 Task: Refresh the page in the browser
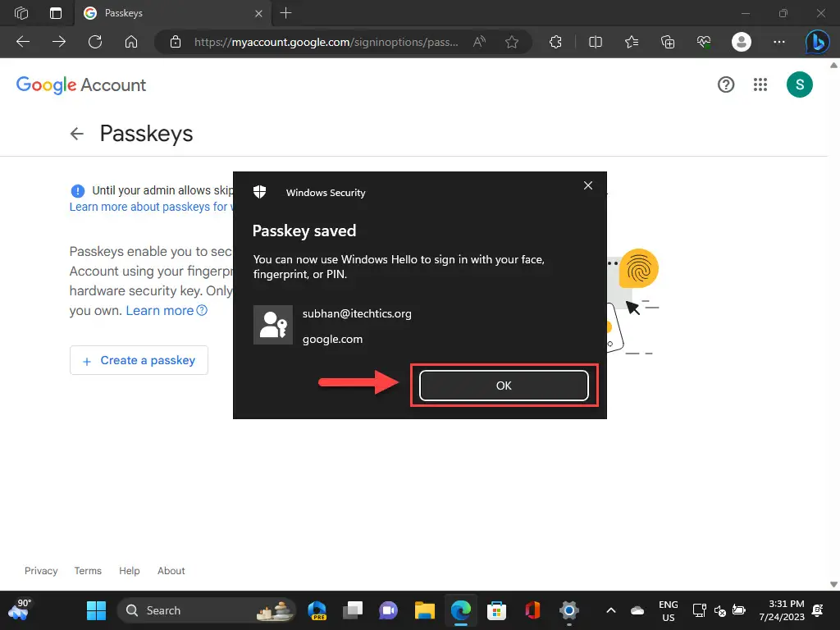coord(94,42)
